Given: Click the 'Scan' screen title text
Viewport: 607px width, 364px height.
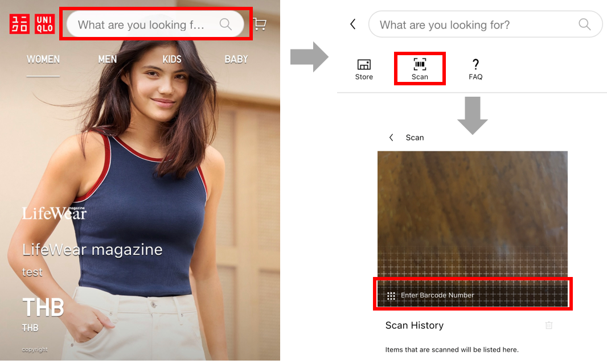Looking at the screenshot, I should [x=415, y=137].
